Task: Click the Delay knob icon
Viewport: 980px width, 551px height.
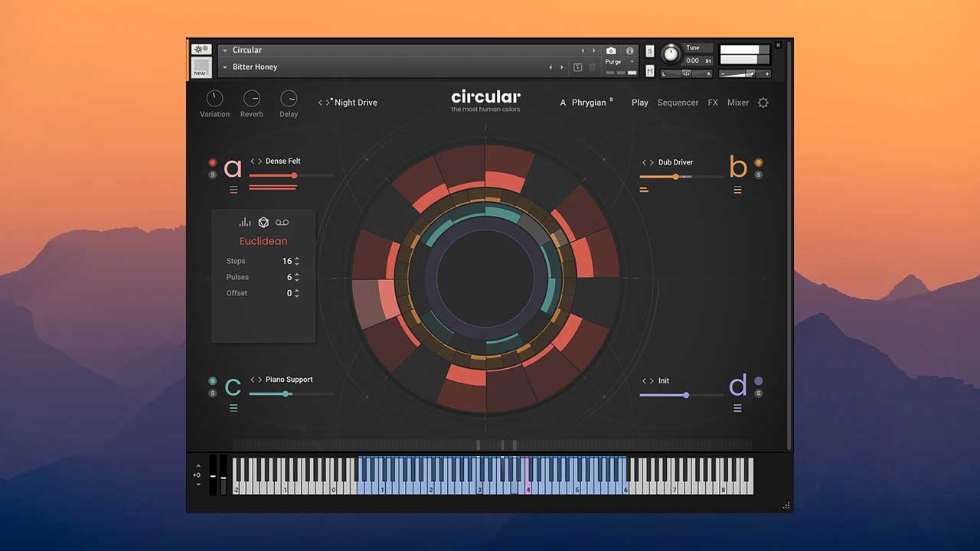Action: pos(289,99)
